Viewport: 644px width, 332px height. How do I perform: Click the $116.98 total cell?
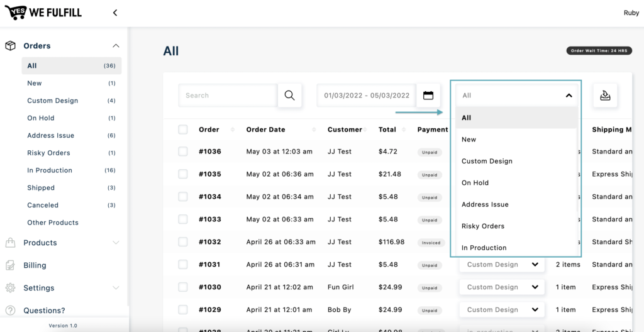click(391, 242)
